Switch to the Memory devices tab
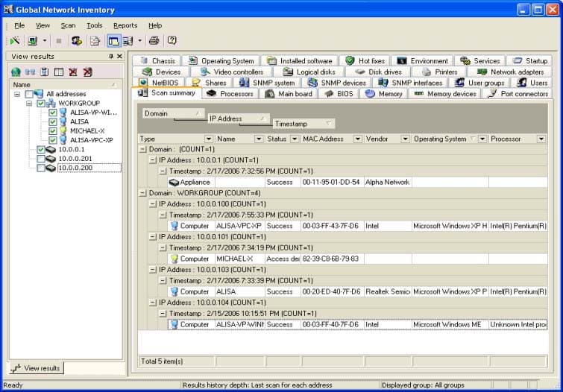The width and height of the screenshot is (563, 392). (445, 94)
